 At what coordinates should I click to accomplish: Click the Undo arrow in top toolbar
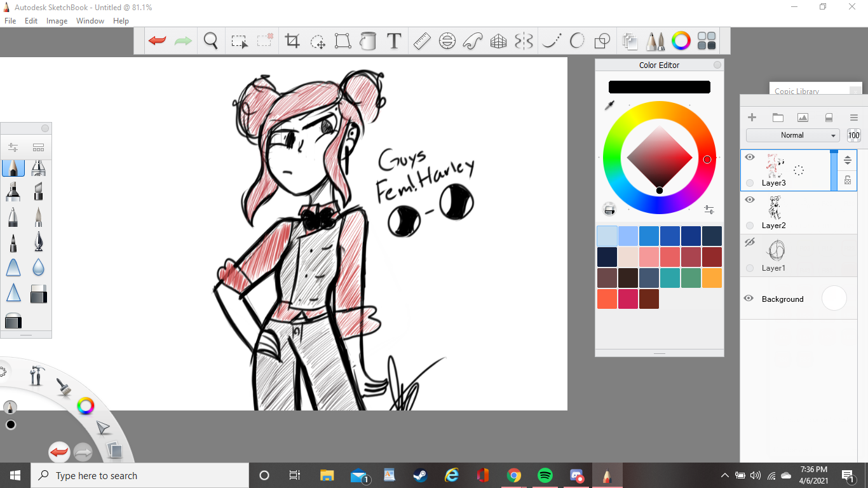157,41
